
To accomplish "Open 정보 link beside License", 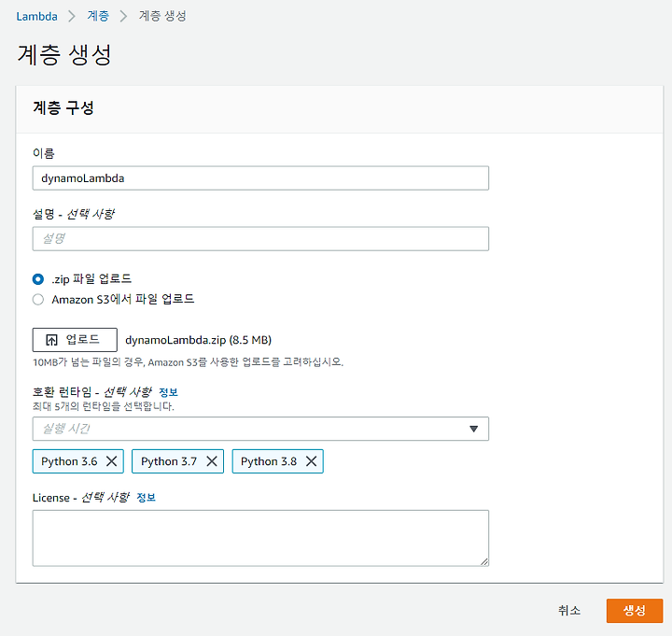I will tap(146, 498).
